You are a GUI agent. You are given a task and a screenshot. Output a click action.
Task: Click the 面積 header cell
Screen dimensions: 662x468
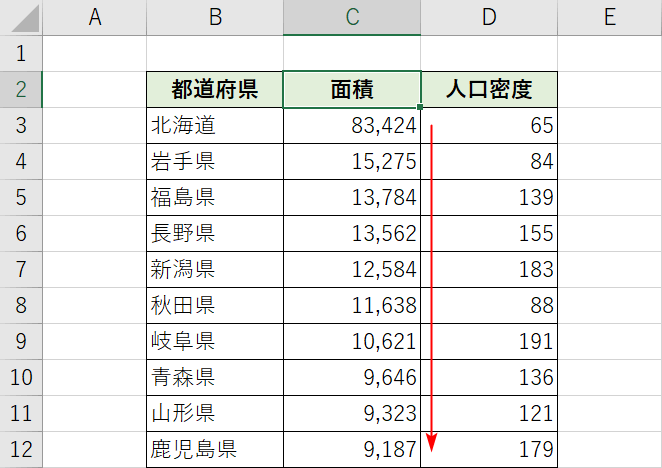pos(351,90)
